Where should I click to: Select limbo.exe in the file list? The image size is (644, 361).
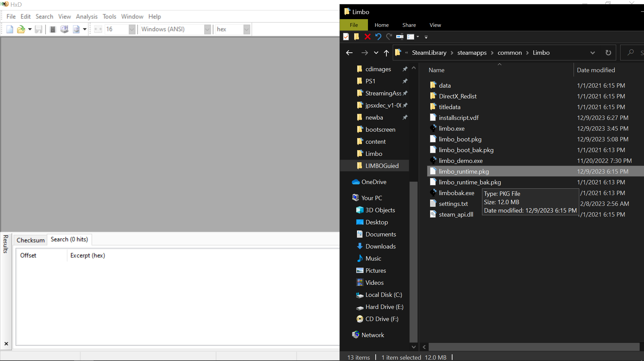(451, 129)
